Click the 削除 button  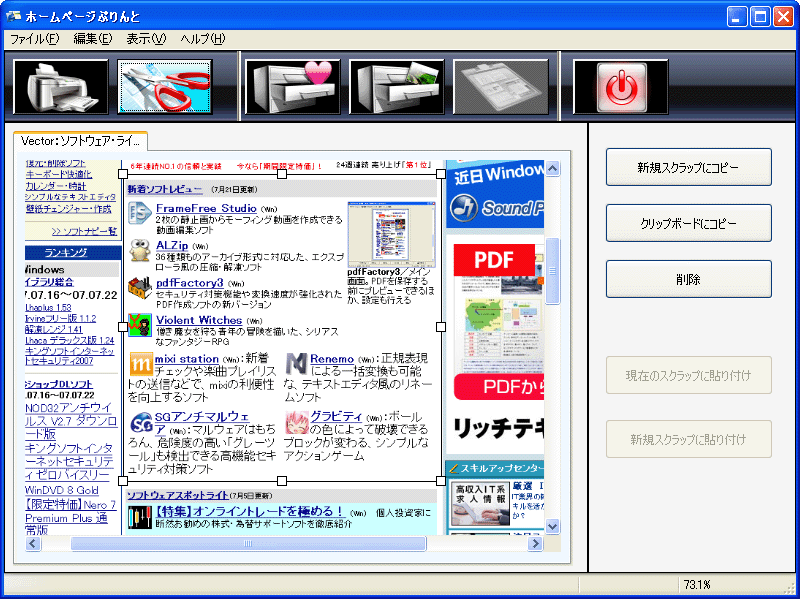[x=688, y=279]
